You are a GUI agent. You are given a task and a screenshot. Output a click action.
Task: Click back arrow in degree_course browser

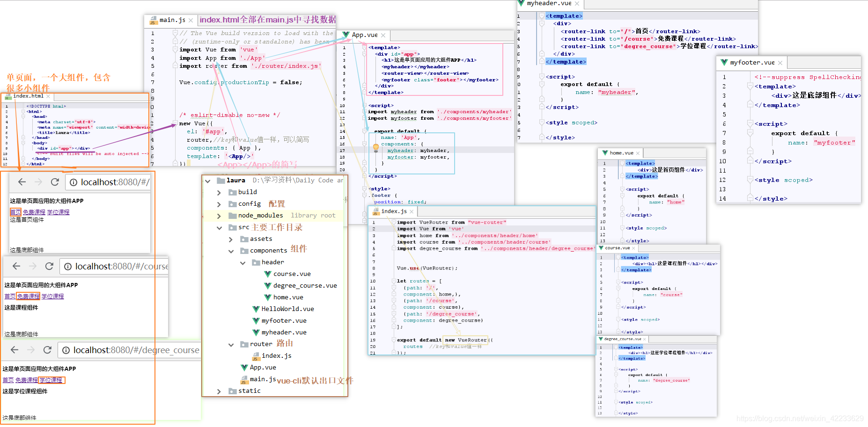pos(15,350)
